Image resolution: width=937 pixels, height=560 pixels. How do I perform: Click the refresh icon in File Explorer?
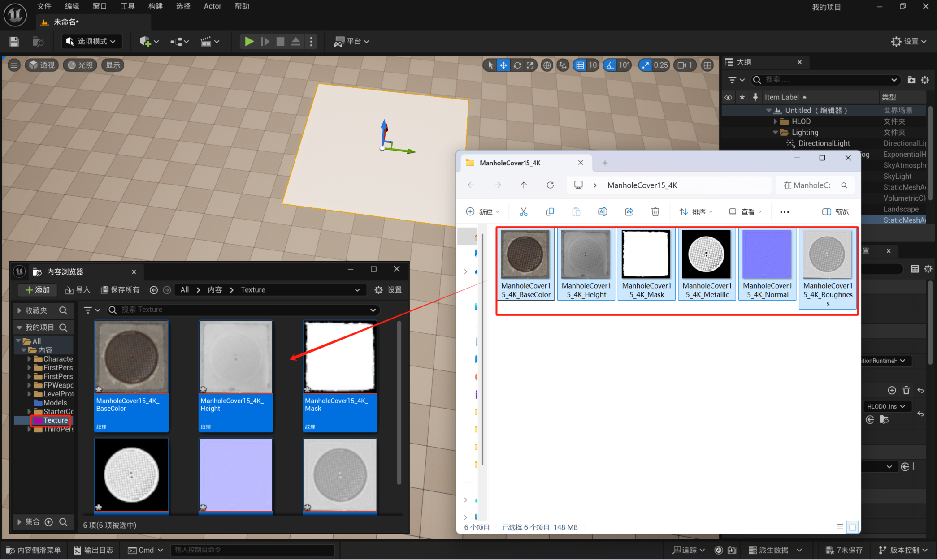click(550, 185)
